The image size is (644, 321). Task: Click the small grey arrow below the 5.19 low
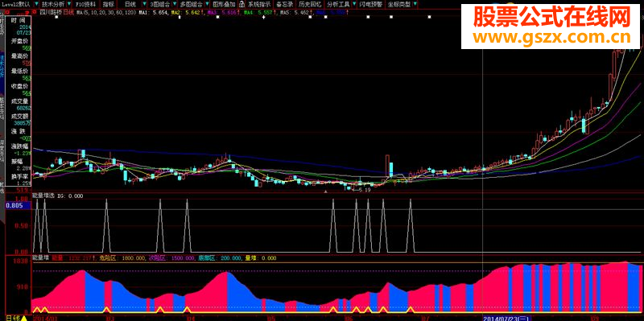[x=326, y=191]
